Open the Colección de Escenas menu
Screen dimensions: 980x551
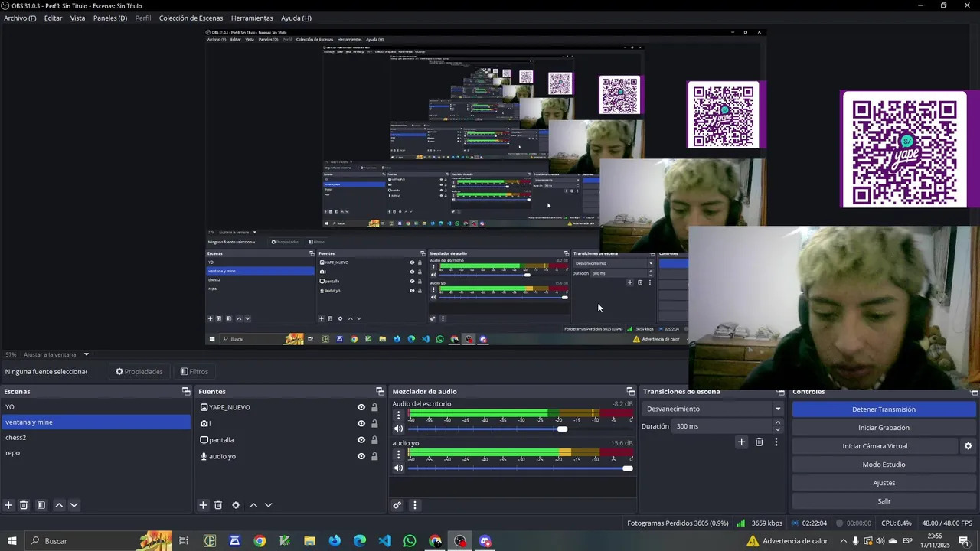pyautogui.click(x=191, y=18)
